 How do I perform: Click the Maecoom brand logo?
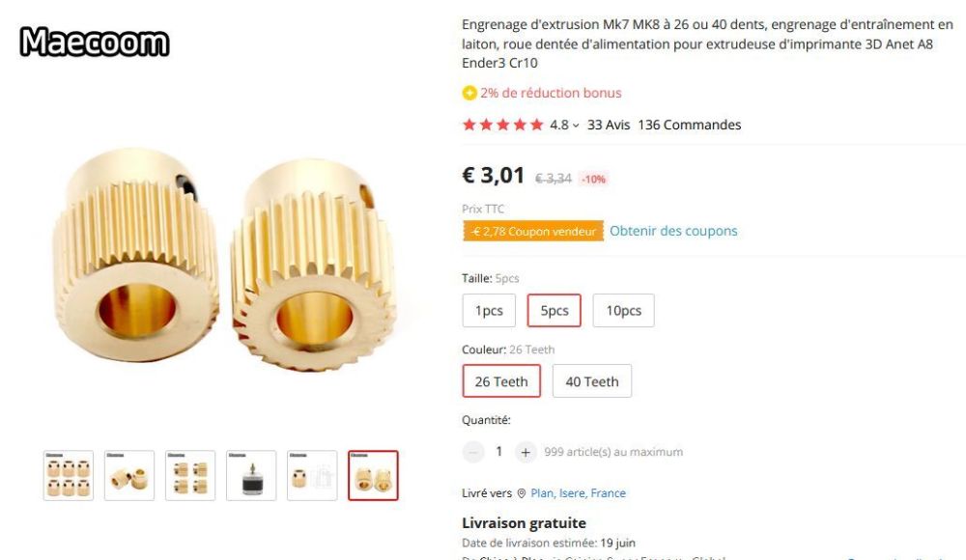click(x=95, y=42)
